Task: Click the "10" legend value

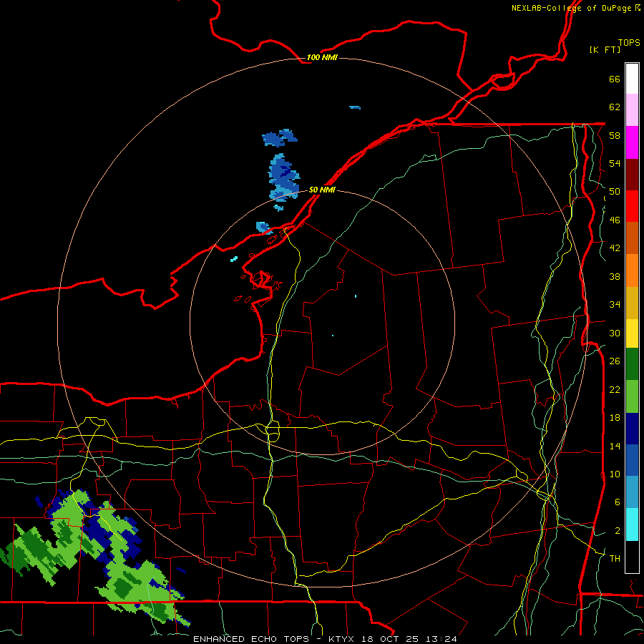Action: point(615,474)
